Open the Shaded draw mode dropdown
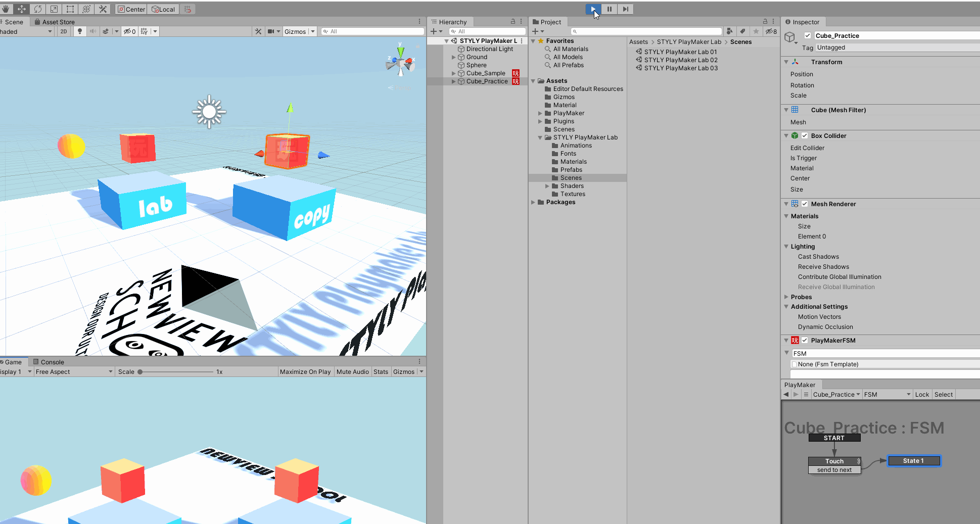Viewport: 980px width, 524px height. click(x=25, y=31)
